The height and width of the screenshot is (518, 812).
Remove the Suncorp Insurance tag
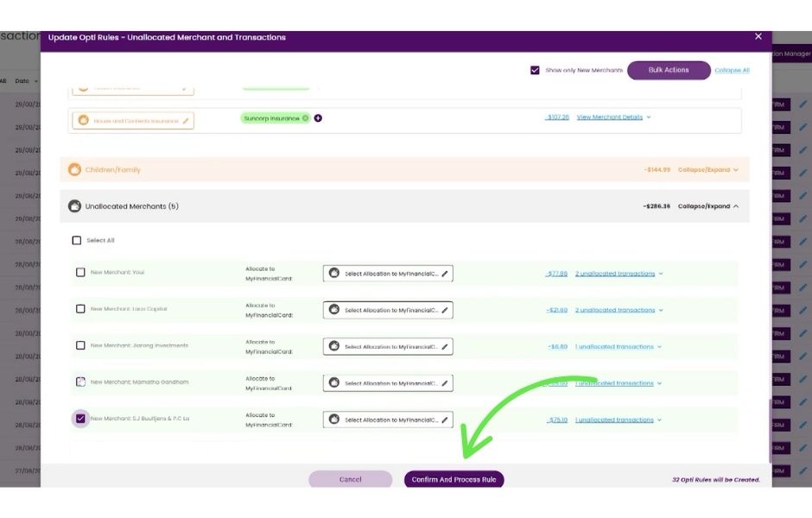coord(304,117)
